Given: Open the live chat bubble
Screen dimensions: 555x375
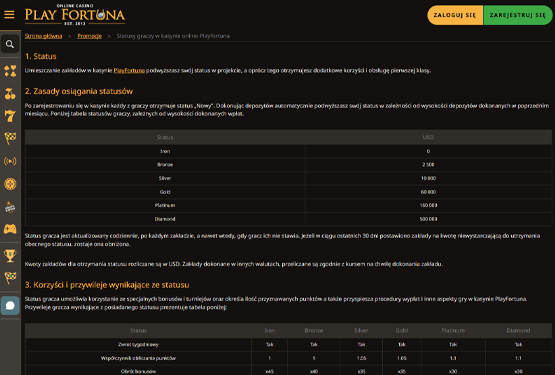Looking at the screenshot, I should pos(10,306).
